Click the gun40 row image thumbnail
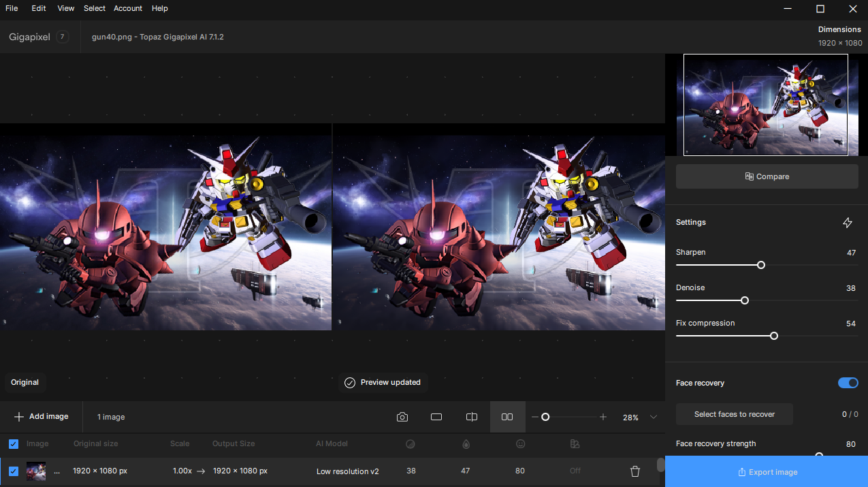 [36, 471]
